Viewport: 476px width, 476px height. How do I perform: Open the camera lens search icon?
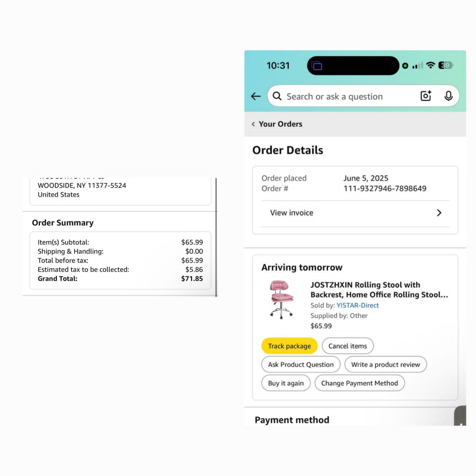426,96
